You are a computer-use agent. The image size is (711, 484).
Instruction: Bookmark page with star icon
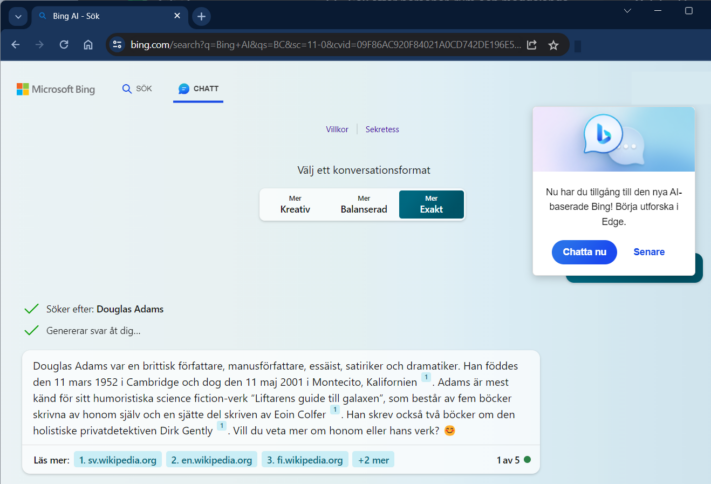click(553, 45)
